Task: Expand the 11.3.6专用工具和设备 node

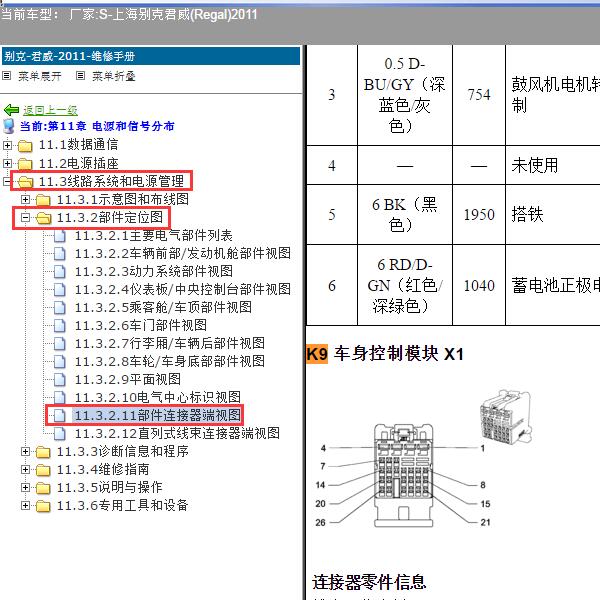Action: point(25,505)
